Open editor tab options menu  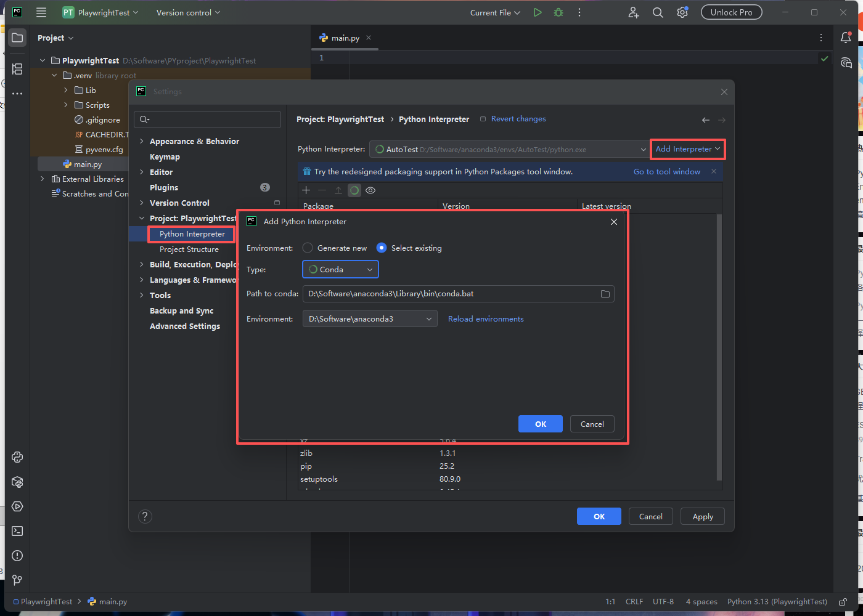[x=821, y=38]
